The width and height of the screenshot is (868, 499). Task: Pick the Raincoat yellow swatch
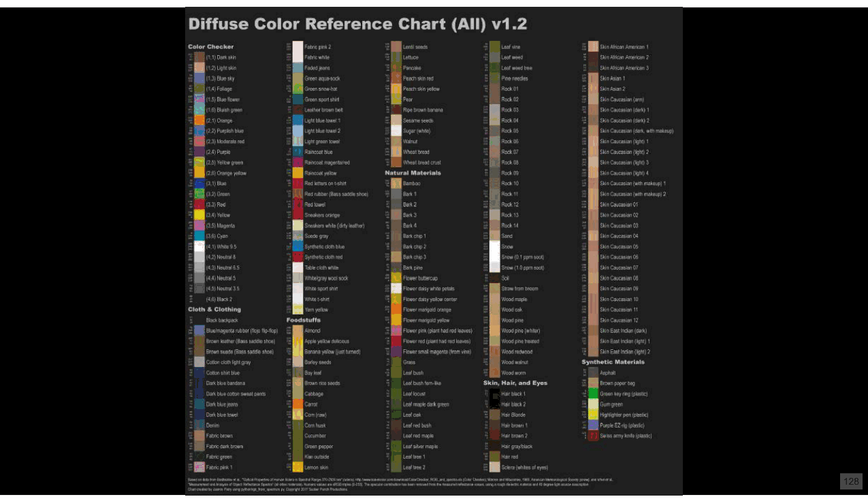click(x=298, y=173)
